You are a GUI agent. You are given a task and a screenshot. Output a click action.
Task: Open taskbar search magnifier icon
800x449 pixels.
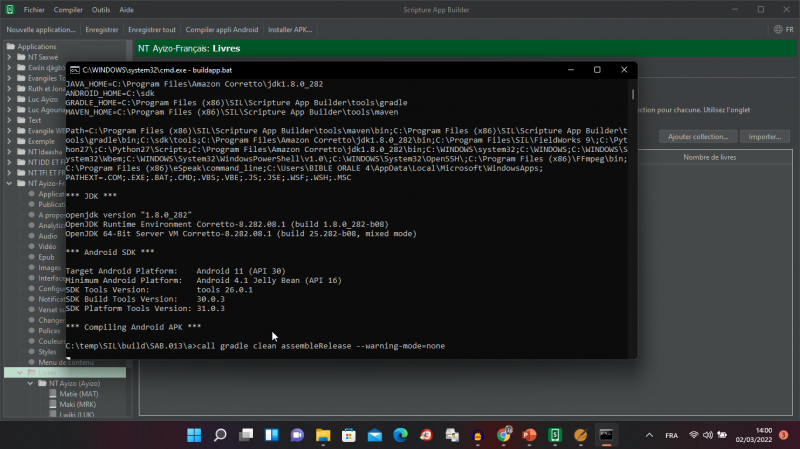(x=219, y=435)
